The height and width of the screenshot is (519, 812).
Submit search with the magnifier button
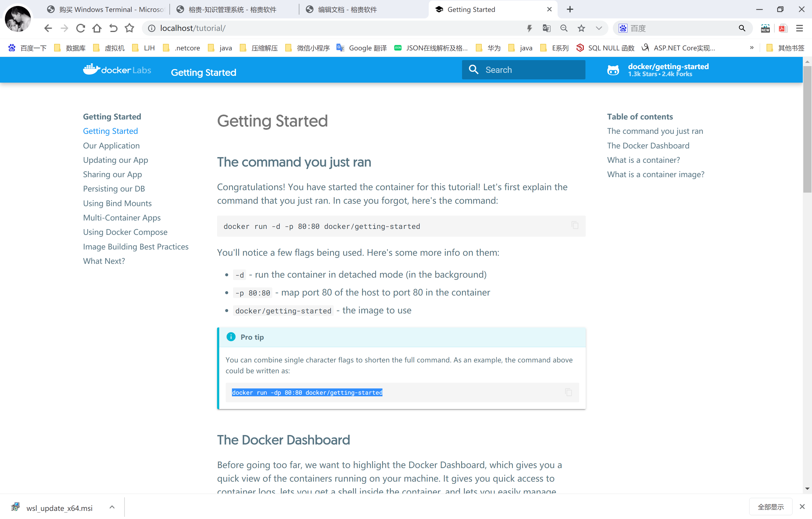click(x=742, y=28)
